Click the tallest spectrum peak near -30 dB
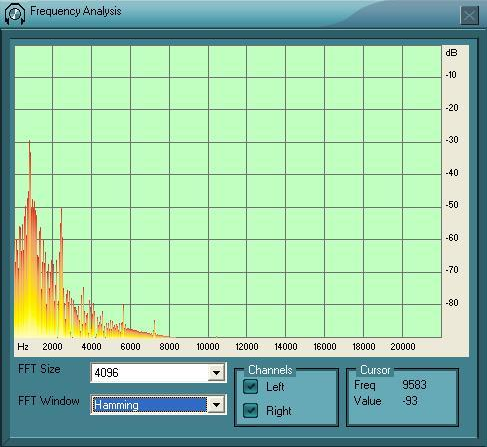The image size is (487, 447). click(29, 143)
